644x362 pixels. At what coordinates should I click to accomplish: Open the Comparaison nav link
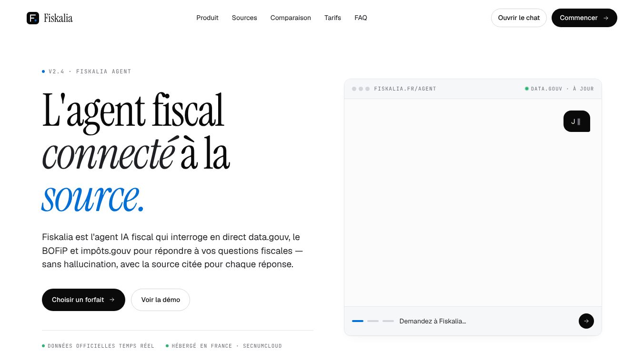(x=291, y=18)
